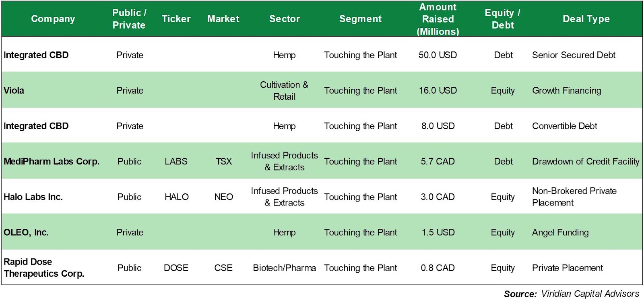Select the Senior Secured Debt deal type
Screen dimensions: 644x302
click(x=574, y=55)
